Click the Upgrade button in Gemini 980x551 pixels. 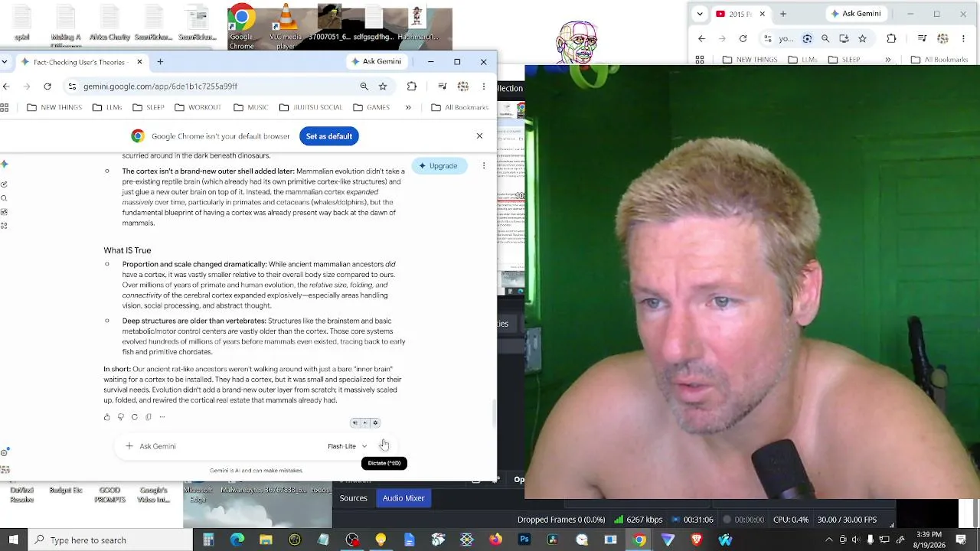pos(439,165)
